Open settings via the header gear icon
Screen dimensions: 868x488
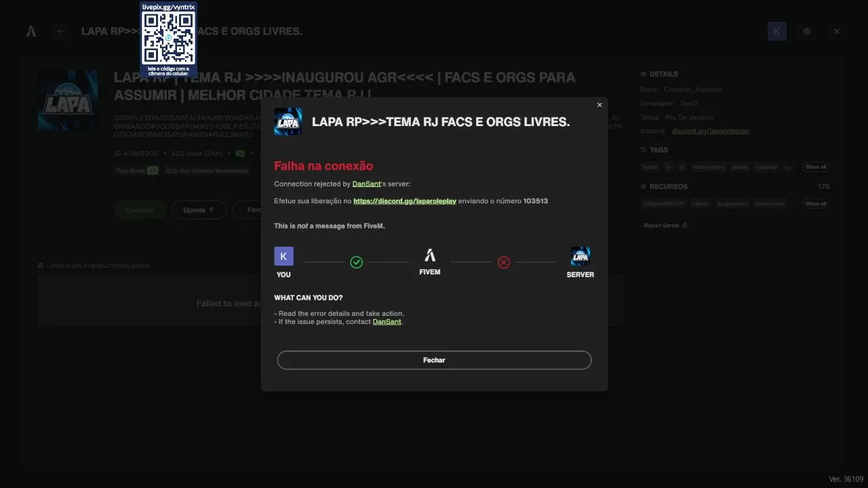point(807,31)
